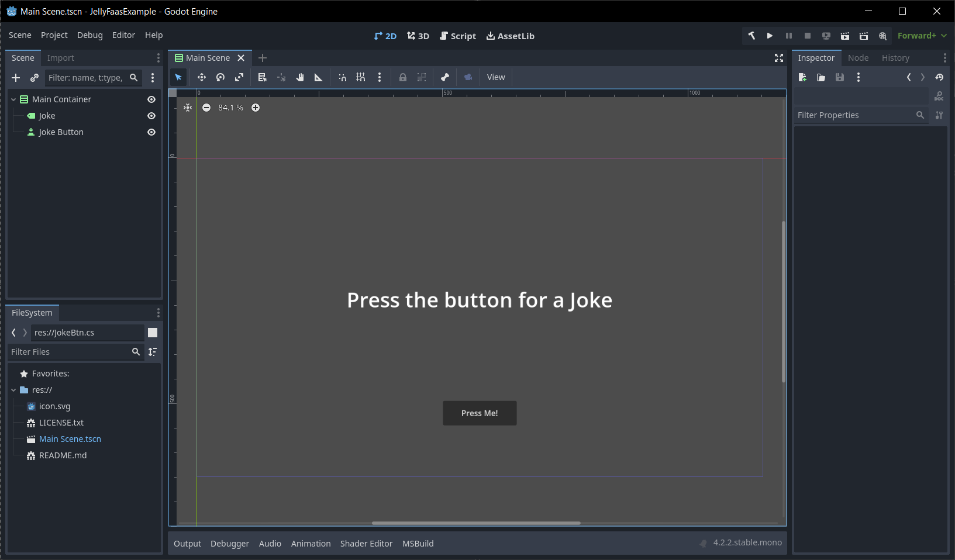
Task: Run a specific scene icon
Action: coord(864,36)
